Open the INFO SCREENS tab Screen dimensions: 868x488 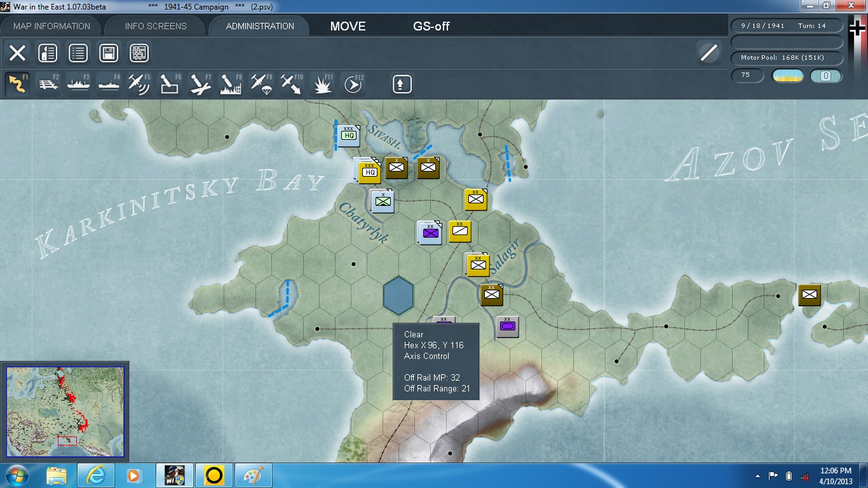click(x=156, y=26)
